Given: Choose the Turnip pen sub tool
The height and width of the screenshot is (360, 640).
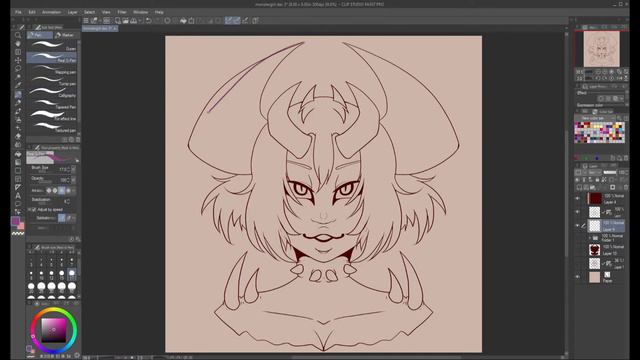Looking at the screenshot, I should tap(51, 81).
